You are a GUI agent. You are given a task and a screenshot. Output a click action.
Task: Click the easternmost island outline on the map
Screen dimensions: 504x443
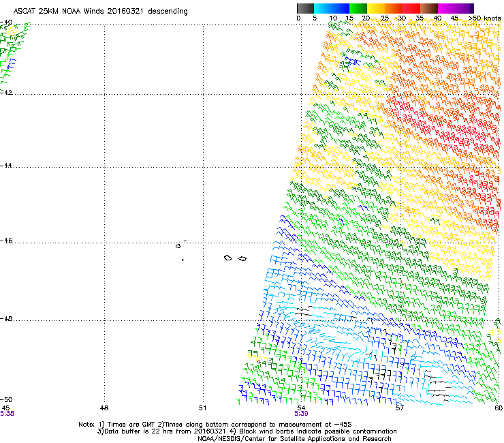click(x=242, y=258)
